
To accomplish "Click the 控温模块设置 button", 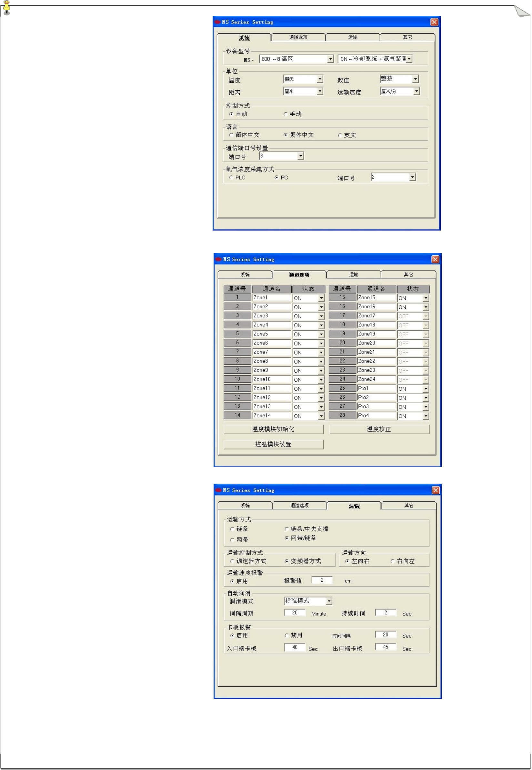I will pos(273,444).
